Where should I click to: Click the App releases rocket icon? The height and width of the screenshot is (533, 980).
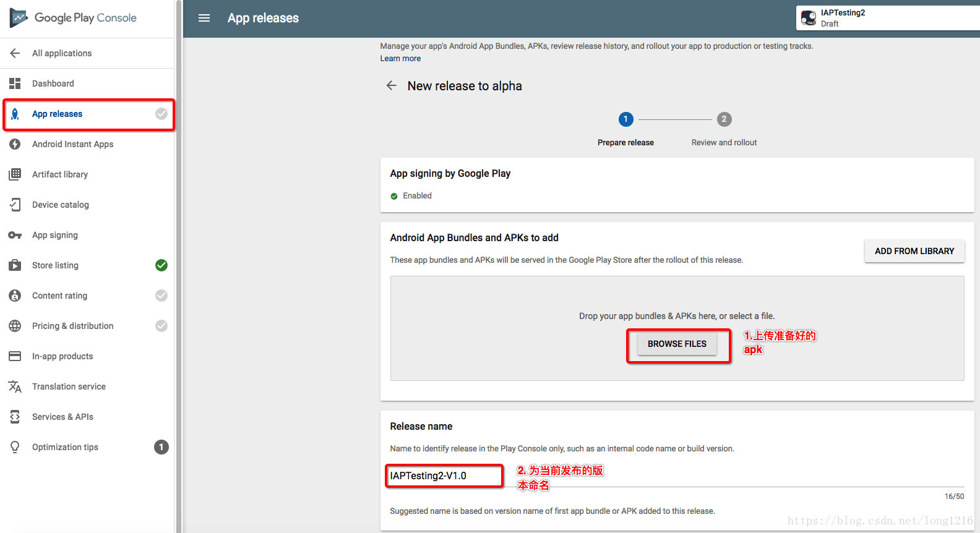(x=15, y=114)
